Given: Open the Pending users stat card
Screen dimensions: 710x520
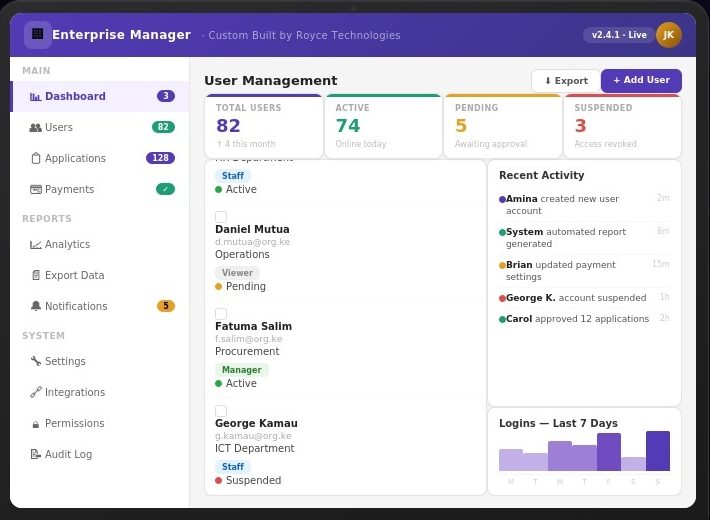Looking at the screenshot, I should coord(502,127).
